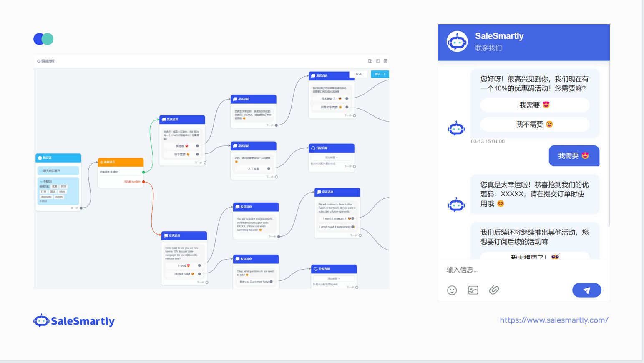Click message icon on node with 人工客服 option
The height and width of the screenshot is (363, 644).
click(x=235, y=146)
